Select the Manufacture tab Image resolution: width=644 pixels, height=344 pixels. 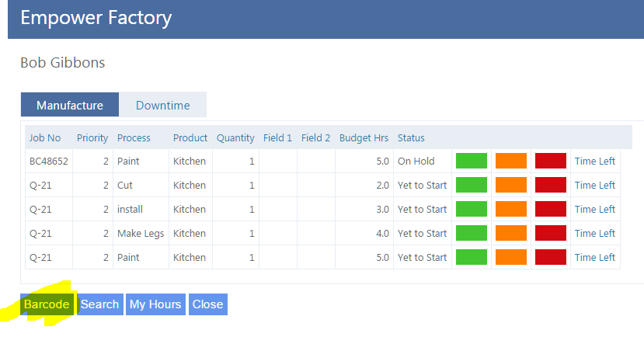(70, 106)
